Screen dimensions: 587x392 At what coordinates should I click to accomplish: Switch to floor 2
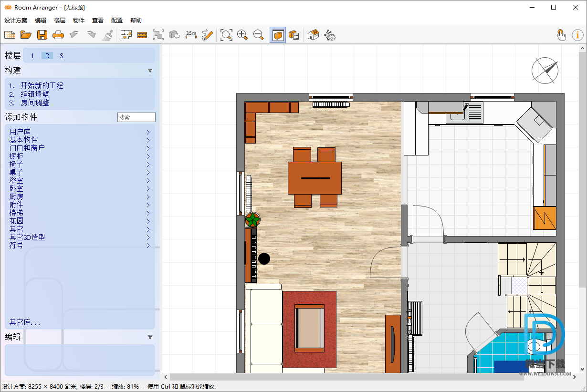(x=47, y=56)
